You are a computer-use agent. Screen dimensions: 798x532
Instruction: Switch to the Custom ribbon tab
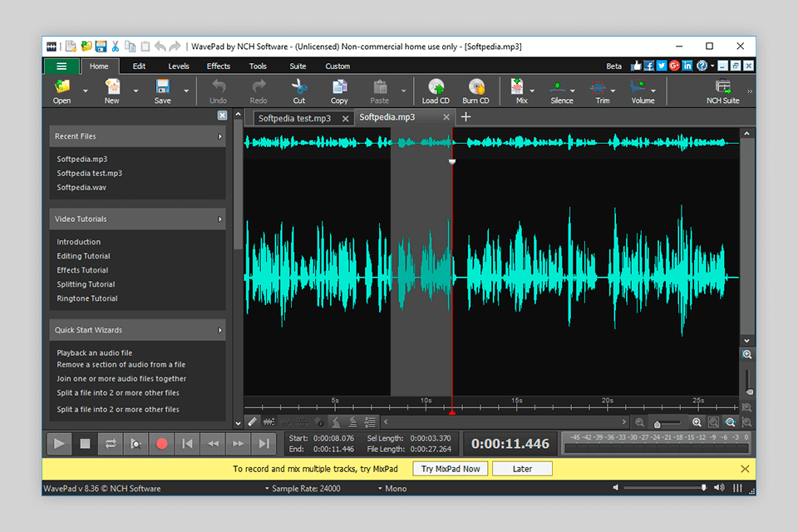(337, 66)
